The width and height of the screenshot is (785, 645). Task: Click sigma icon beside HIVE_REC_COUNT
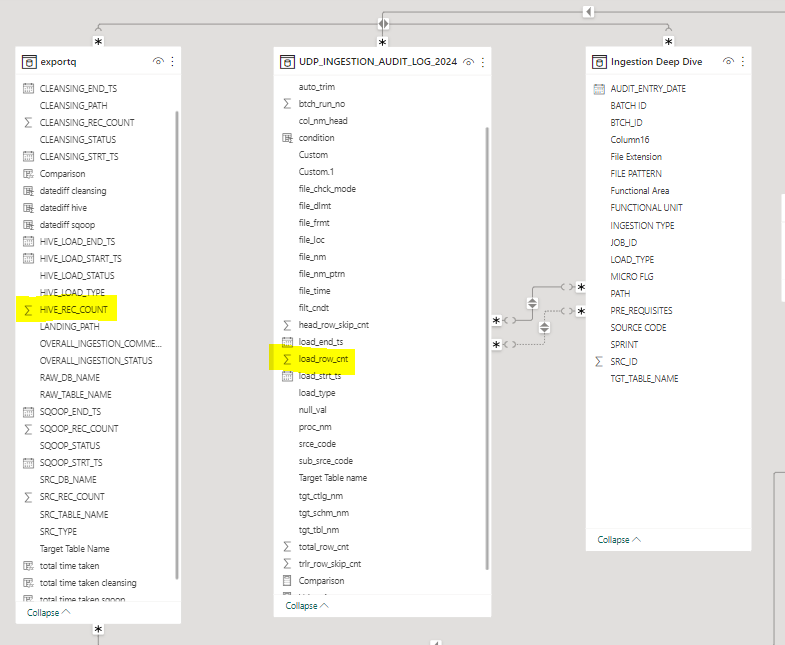(29, 310)
